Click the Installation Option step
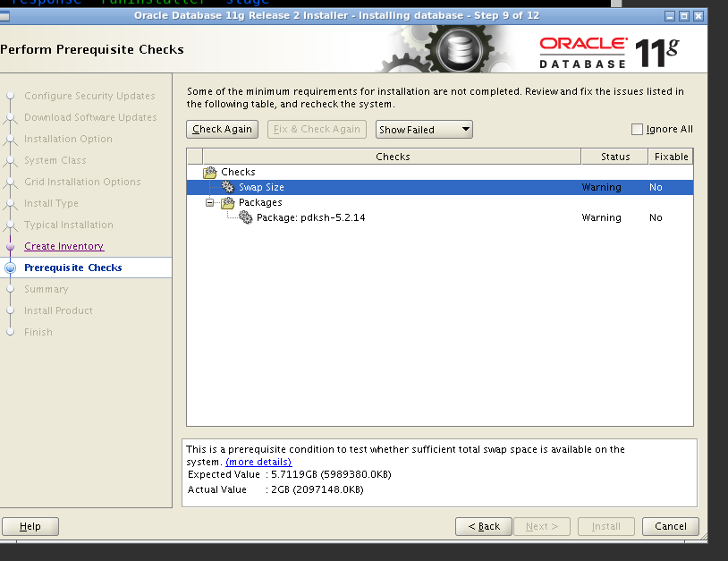This screenshot has width=728, height=561. click(x=68, y=139)
